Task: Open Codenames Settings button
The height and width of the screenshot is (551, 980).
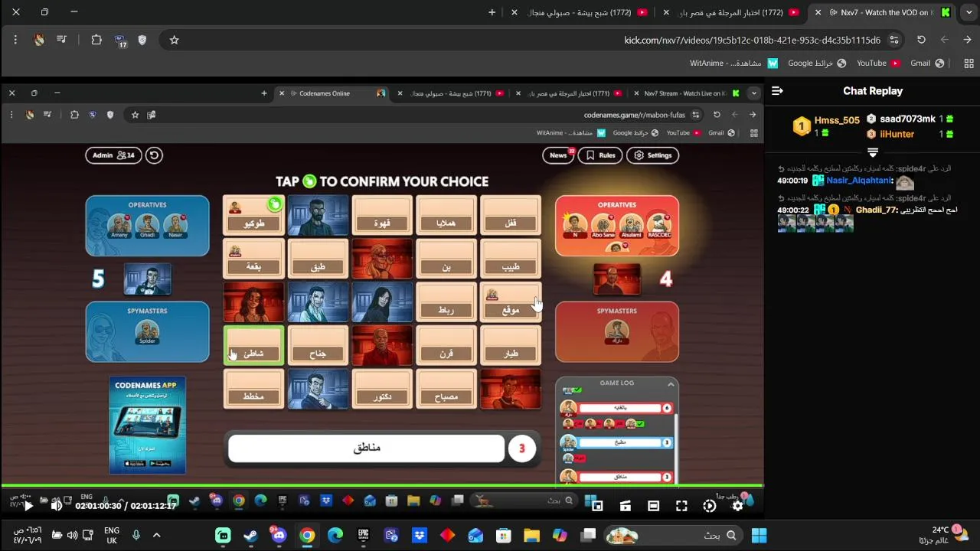Action: click(653, 155)
